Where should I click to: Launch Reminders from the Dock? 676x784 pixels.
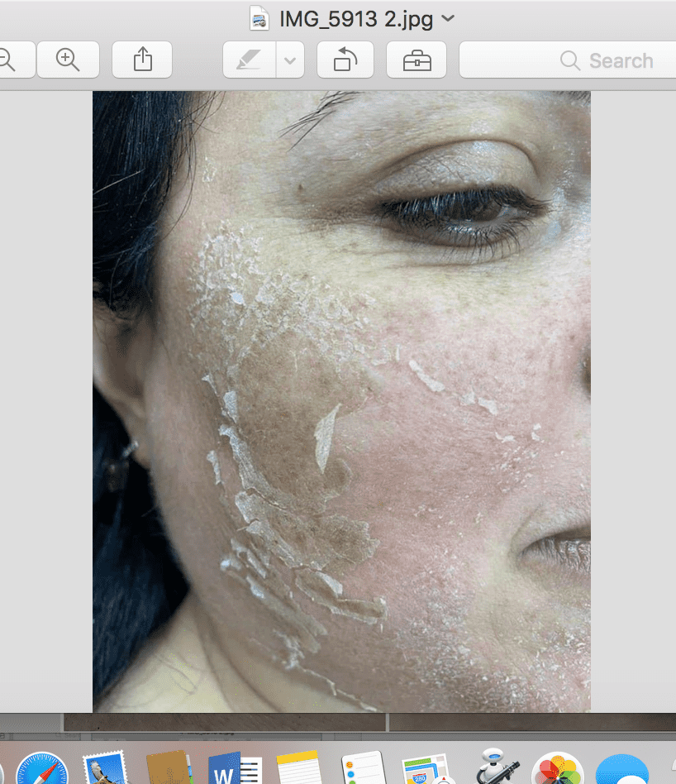click(x=364, y=767)
